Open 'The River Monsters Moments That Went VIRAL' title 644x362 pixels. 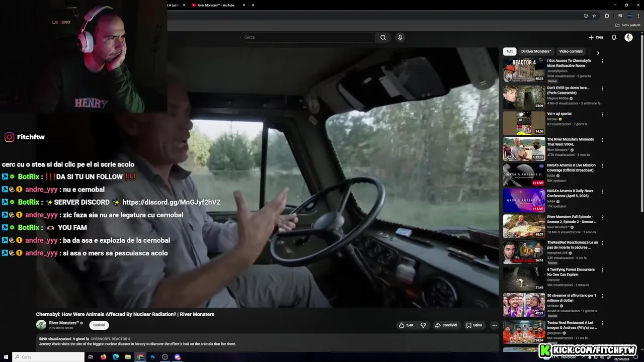click(x=571, y=142)
